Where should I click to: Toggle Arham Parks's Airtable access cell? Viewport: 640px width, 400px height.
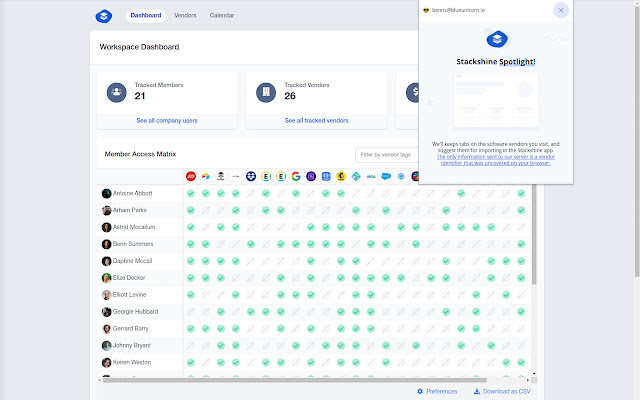[x=206, y=210]
